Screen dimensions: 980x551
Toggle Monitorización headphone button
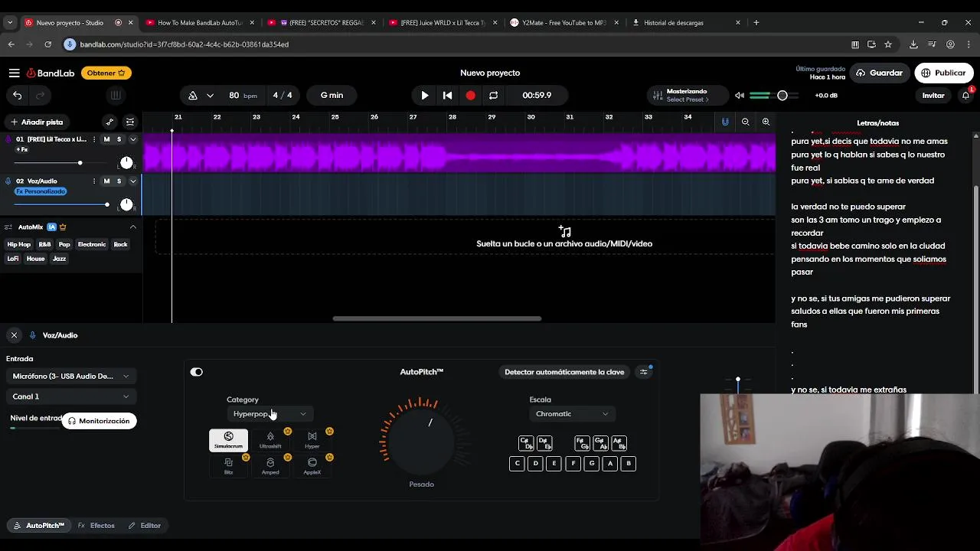pos(99,421)
